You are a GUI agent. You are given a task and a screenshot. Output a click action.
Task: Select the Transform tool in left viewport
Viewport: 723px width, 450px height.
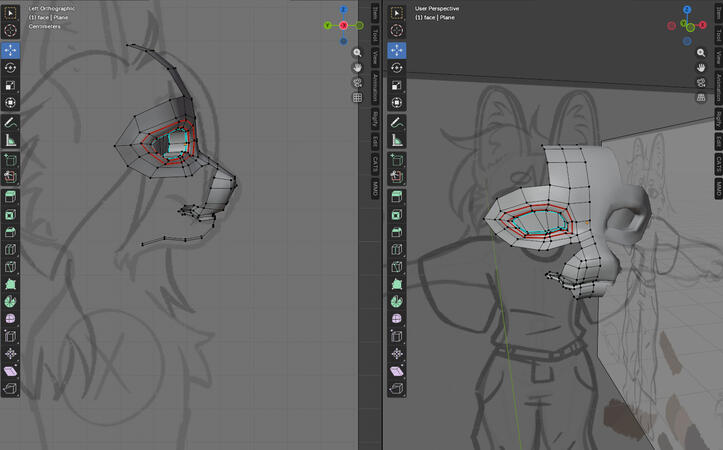[x=10, y=103]
